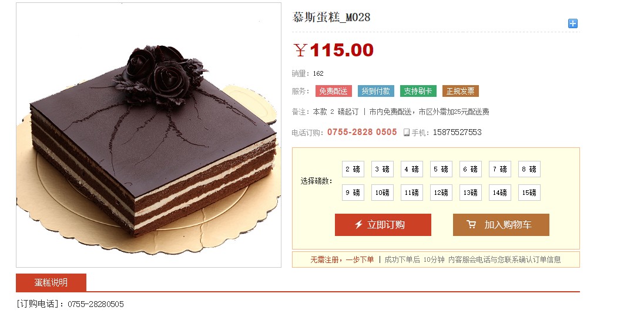
Task: Click the blue plus icon beside title
Action: click(x=572, y=23)
